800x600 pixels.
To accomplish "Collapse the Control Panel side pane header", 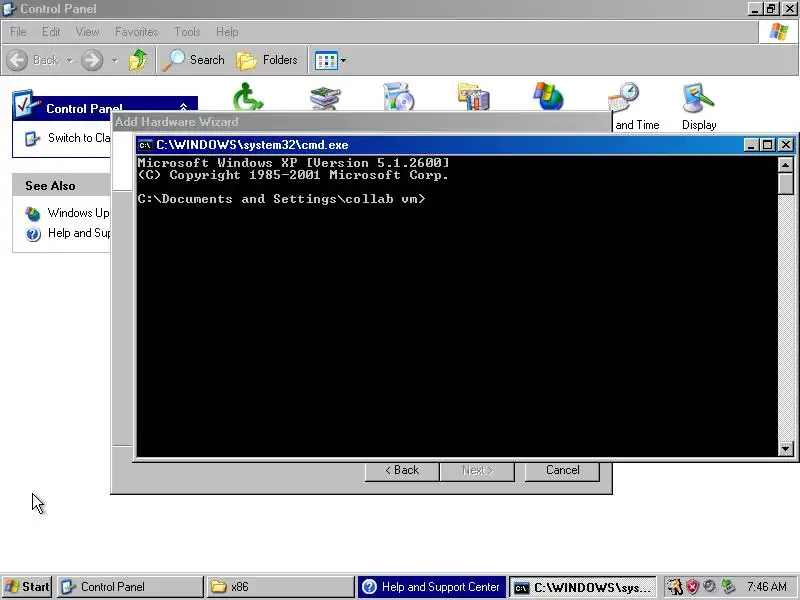I will [x=183, y=107].
